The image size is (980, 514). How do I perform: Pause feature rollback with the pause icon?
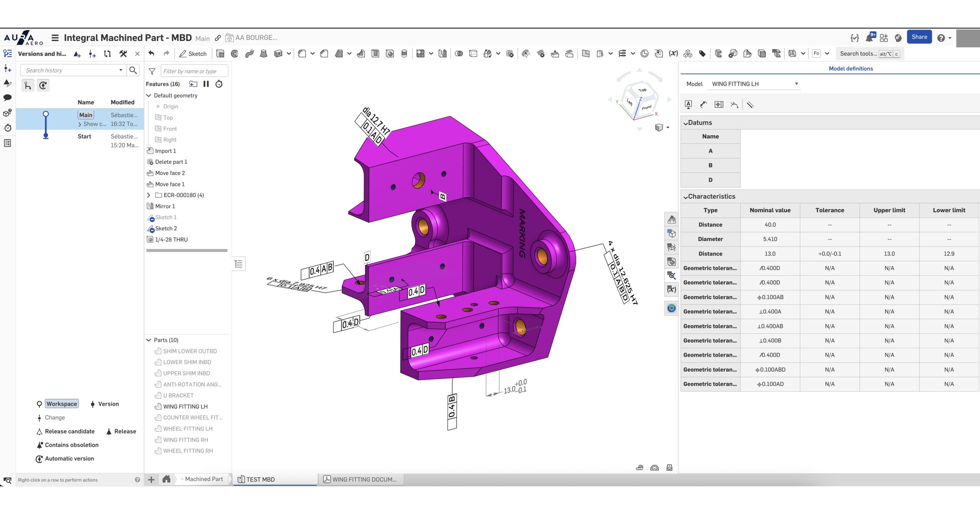tap(206, 84)
